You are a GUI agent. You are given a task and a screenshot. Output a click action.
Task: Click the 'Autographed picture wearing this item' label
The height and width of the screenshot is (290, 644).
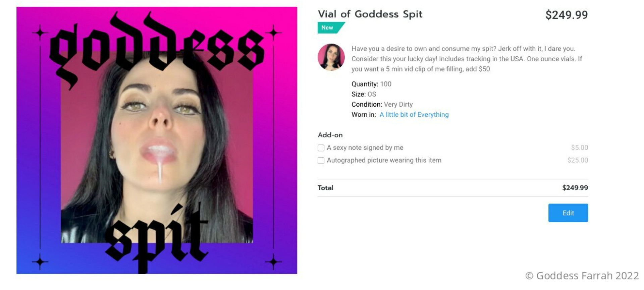(384, 160)
